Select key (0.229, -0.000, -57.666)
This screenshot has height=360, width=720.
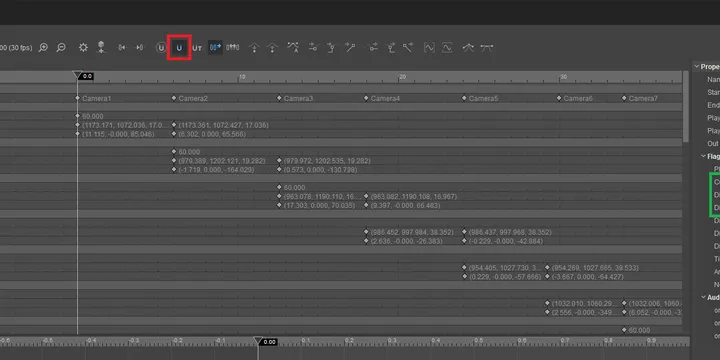pos(464,276)
